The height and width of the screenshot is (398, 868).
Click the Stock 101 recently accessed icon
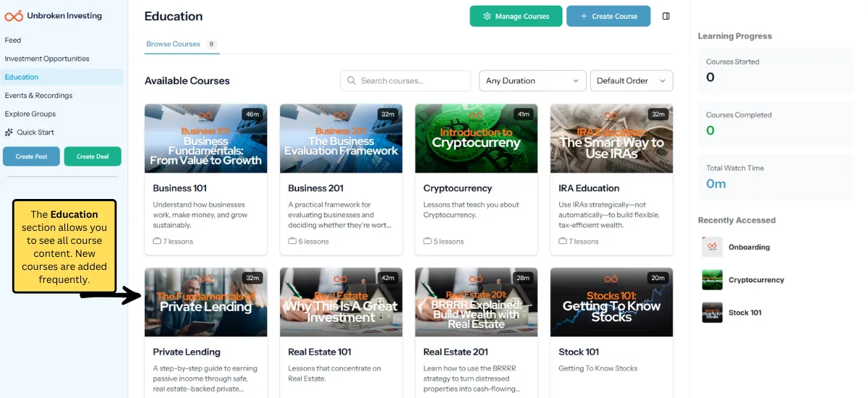712,313
